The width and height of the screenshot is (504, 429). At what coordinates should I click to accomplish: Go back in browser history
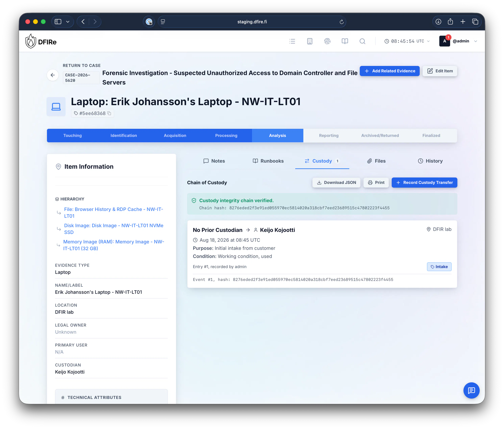(83, 22)
